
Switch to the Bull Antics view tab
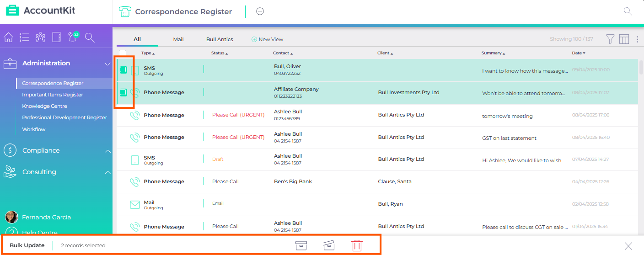point(220,39)
